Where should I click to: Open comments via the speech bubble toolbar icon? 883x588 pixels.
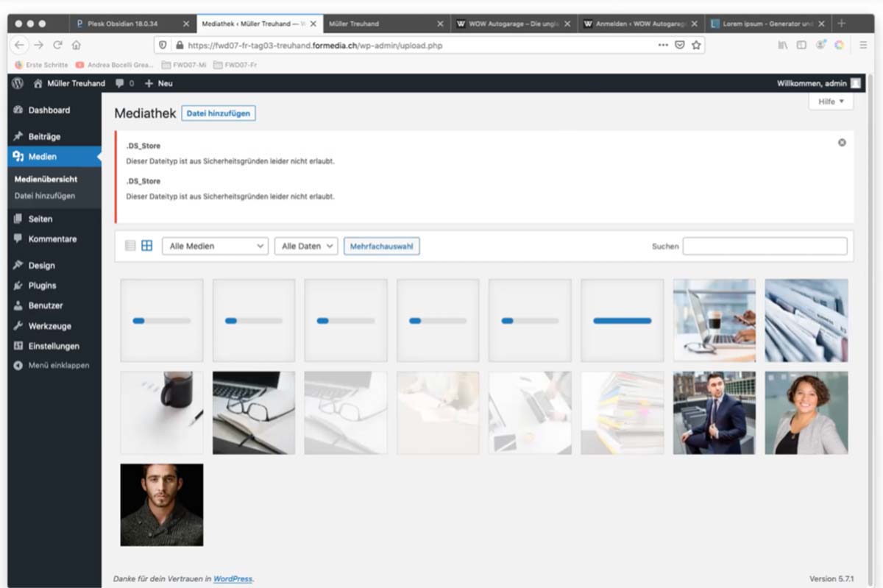coord(120,83)
